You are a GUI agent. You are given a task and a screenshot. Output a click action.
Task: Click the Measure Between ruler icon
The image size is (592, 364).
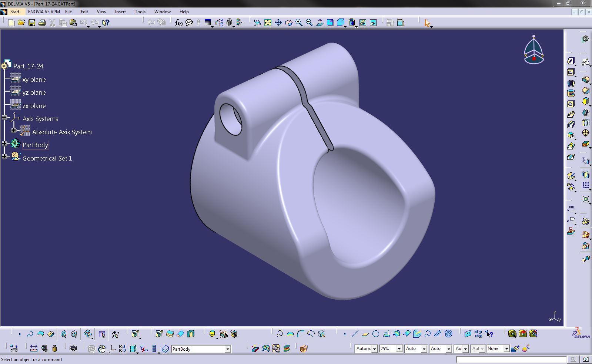tap(34, 348)
